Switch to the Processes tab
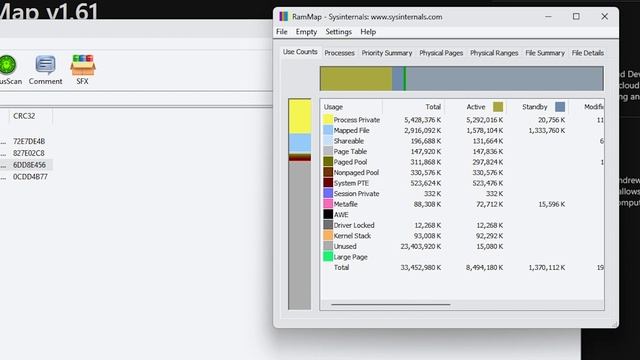The image size is (640, 360). coord(339,53)
